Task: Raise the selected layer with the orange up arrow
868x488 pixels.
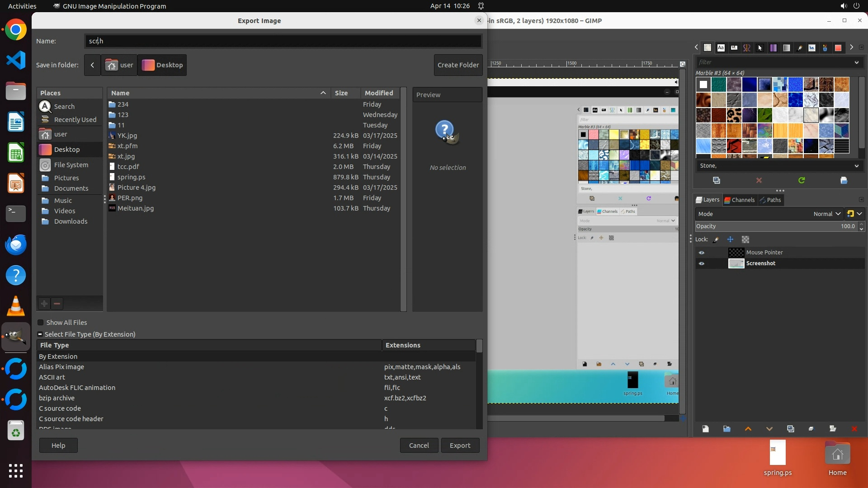Action: pos(748,429)
